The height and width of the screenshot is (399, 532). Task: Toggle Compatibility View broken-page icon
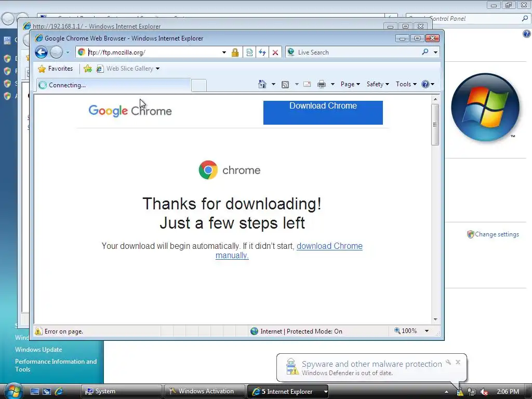click(249, 52)
